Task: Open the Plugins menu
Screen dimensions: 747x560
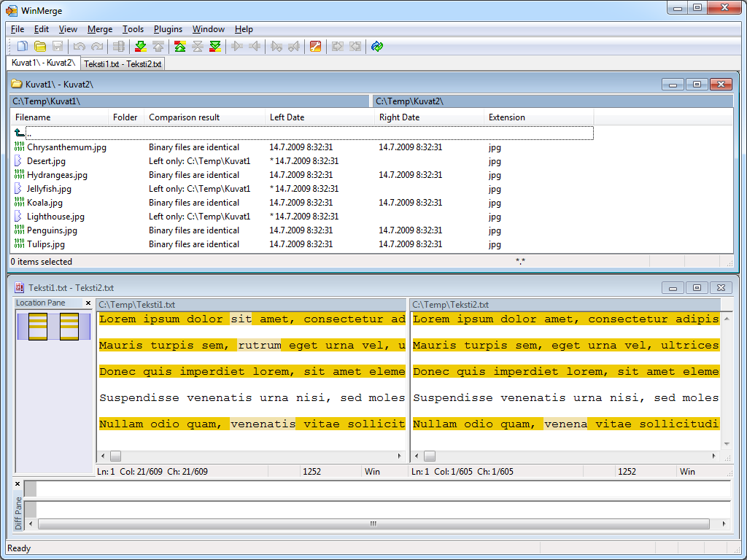Action: [x=168, y=29]
